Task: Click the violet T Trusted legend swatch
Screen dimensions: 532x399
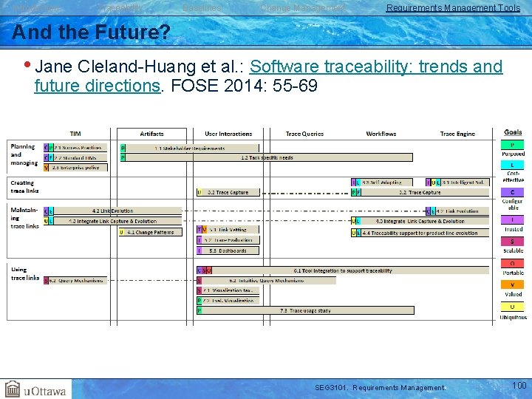Action: [x=512, y=219]
